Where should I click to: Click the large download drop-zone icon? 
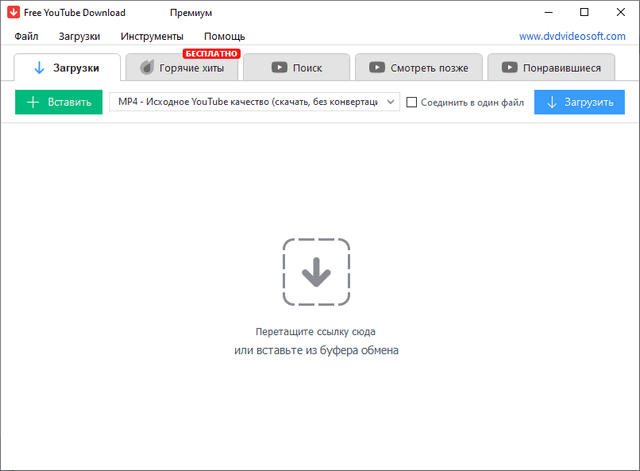pyautogui.click(x=316, y=271)
